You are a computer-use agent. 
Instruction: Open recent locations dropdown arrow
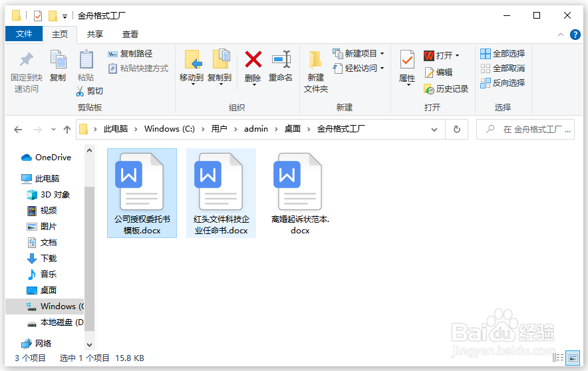pos(53,130)
